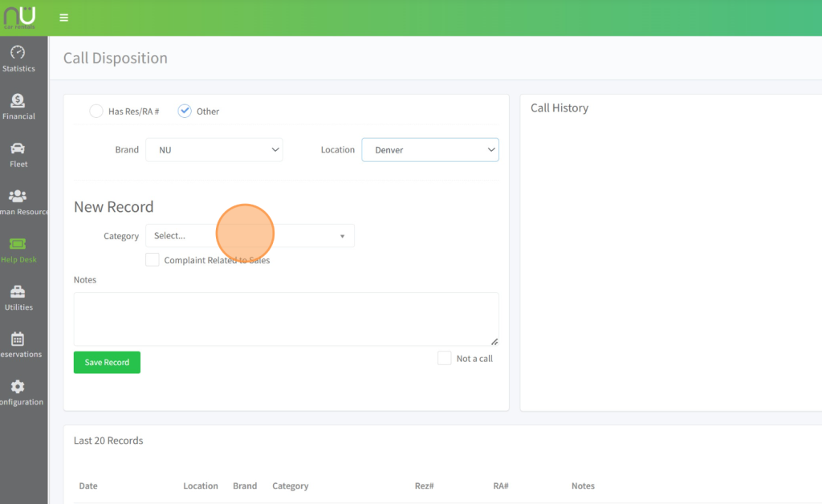Open the Configuration gear icon
Viewport: 822px width, 504px height.
[18, 387]
